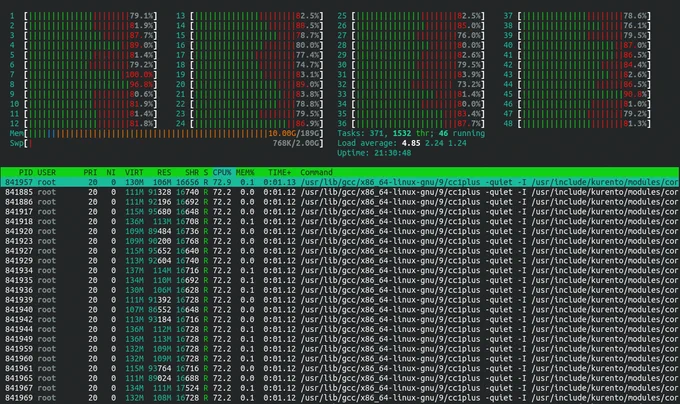Select process row 841934
Screen dimensions: 680x404
pos(340,270)
